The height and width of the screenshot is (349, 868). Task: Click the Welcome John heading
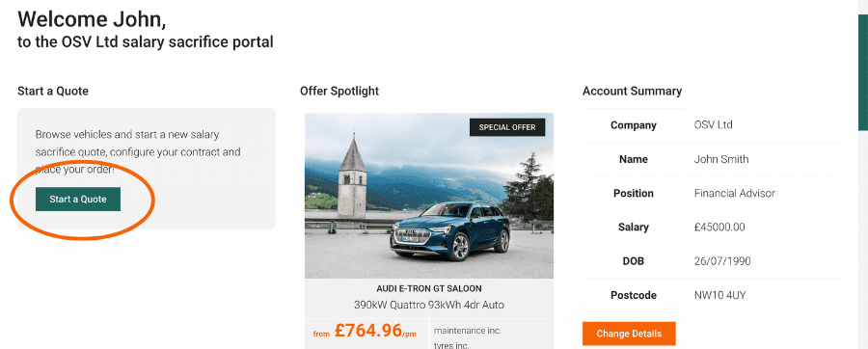[92, 19]
